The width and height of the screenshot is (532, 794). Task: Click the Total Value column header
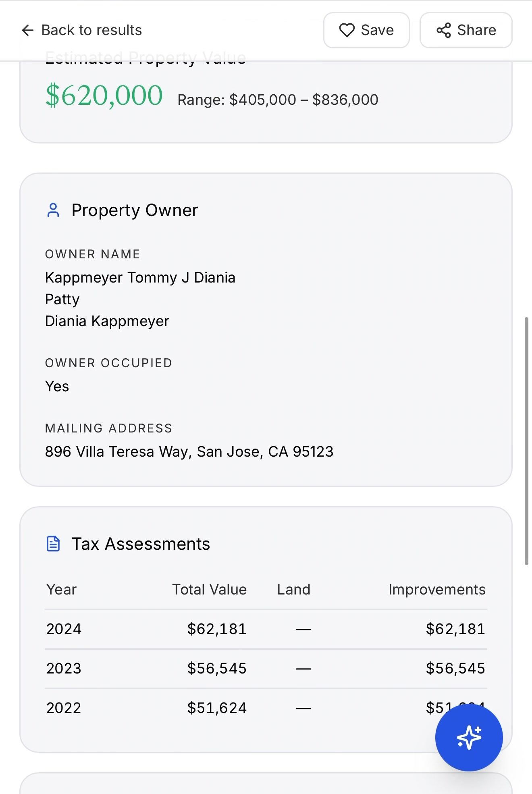click(x=209, y=590)
